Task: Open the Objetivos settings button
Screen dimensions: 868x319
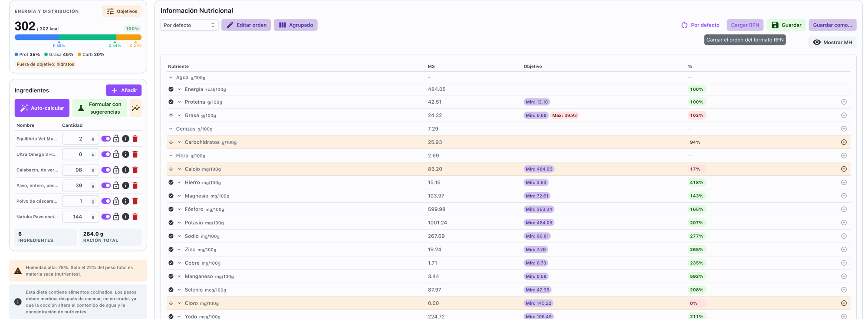Action: pos(122,11)
